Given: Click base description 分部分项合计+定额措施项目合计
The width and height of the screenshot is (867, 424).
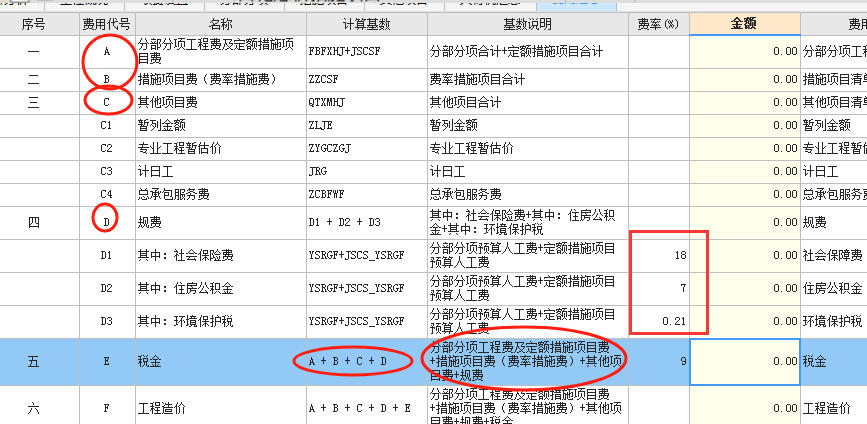Looking at the screenshot, I should point(527,52).
